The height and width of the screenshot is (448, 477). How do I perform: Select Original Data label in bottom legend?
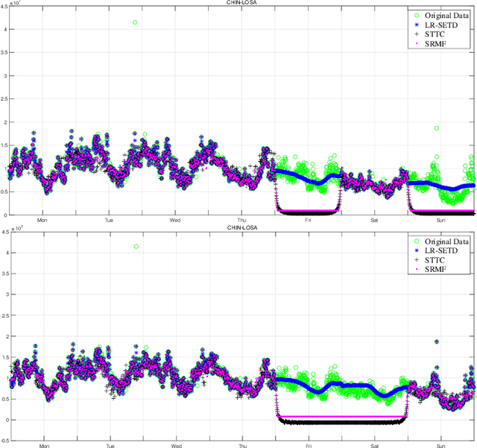[449, 240]
